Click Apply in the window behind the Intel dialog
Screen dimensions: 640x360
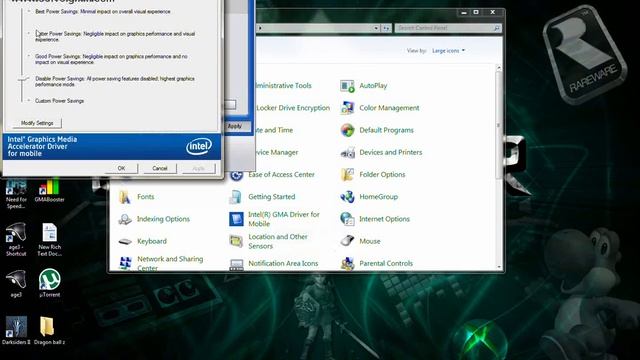coord(235,126)
